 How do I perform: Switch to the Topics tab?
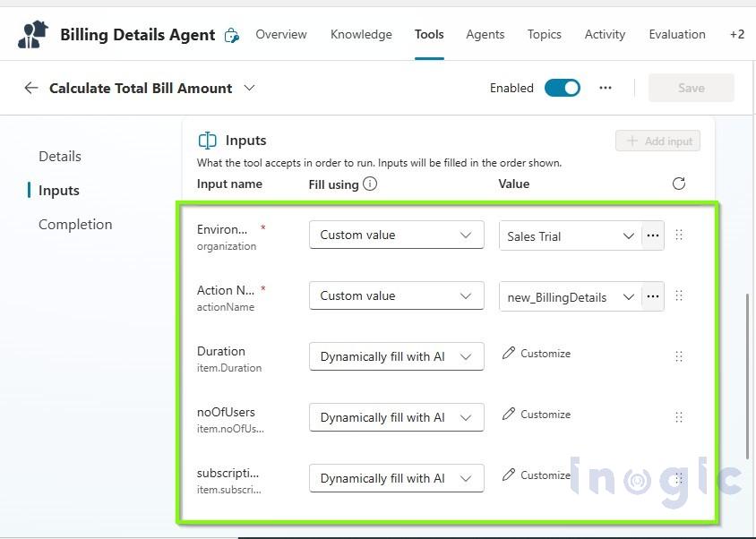coord(544,34)
